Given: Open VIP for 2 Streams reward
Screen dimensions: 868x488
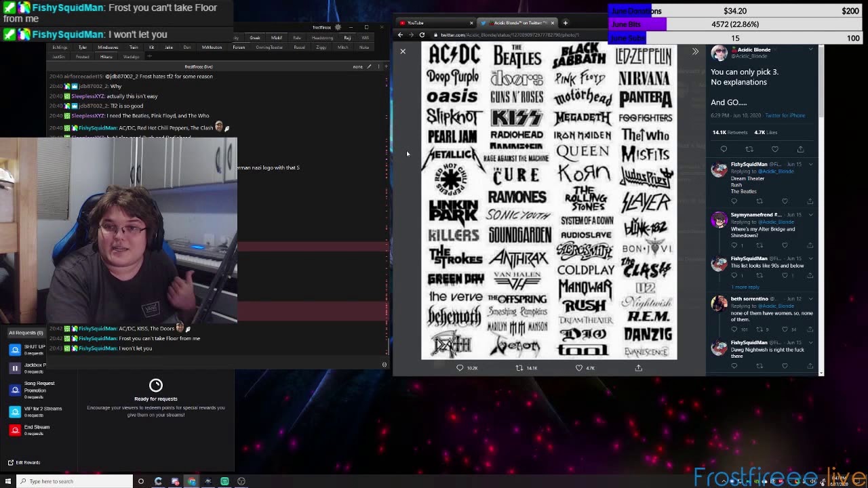Looking at the screenshot, I should coord(35,411).
